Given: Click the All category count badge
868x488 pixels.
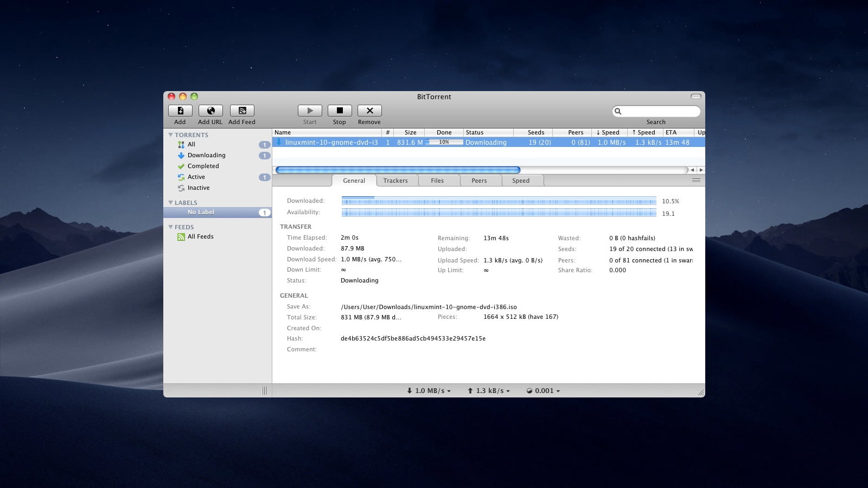Looking at the screenshot, I should pyautogui.click(x=264, y=145).
